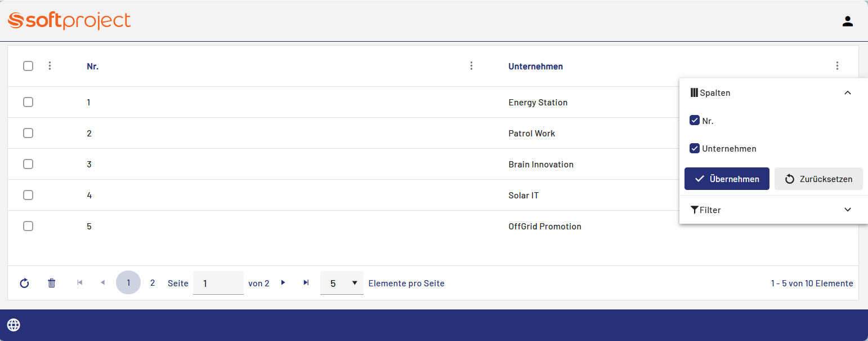
Task: Uncheck the Unternehmen column checkbox
Action: pyautogui.click(x=695, y=148)
